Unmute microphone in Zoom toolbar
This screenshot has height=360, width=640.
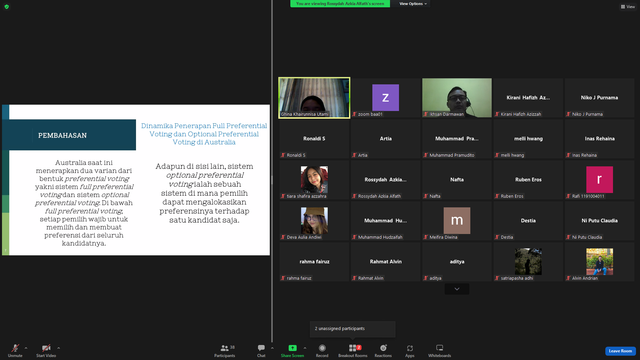(15, 350)
